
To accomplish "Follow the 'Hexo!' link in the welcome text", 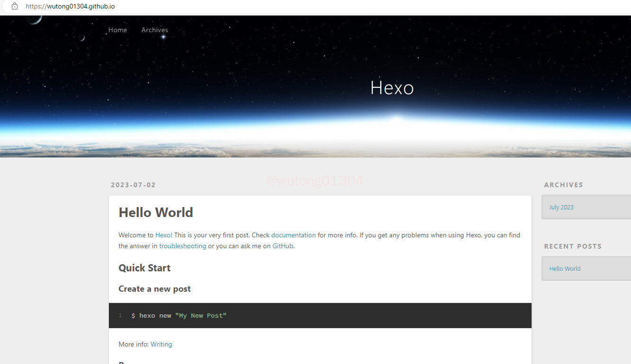I will click(164, 235).
